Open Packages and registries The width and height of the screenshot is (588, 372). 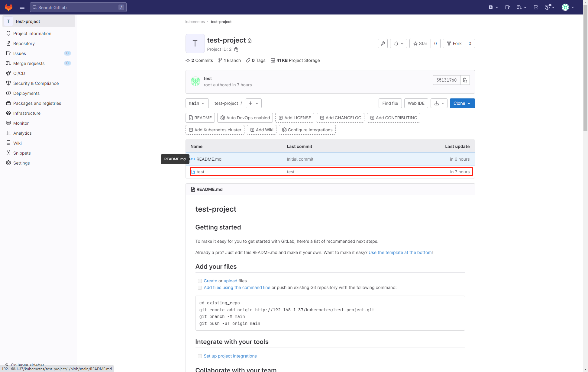tap(37, 103)
